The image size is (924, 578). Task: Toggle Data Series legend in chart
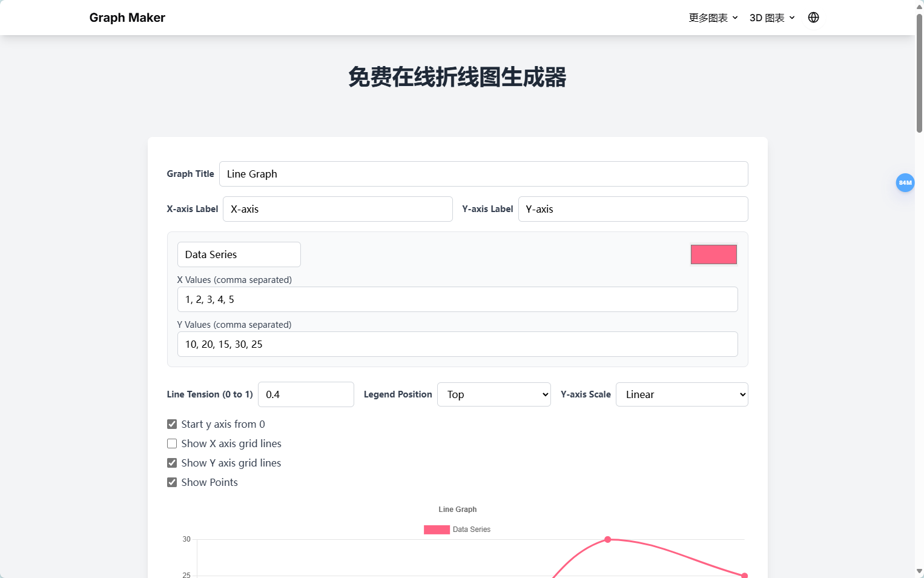coord(457,530)
